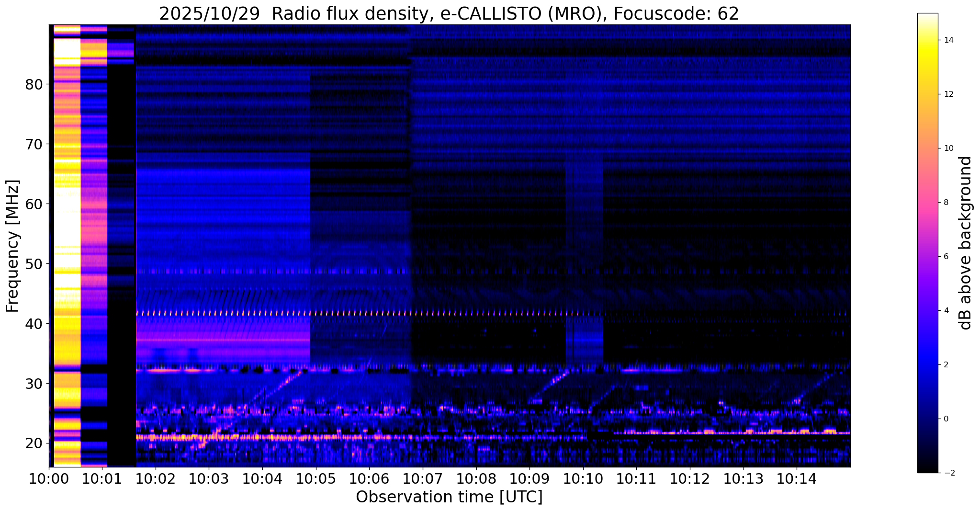Click the 10:04 time tick label

pyautogui.click(x=262, y=479)
